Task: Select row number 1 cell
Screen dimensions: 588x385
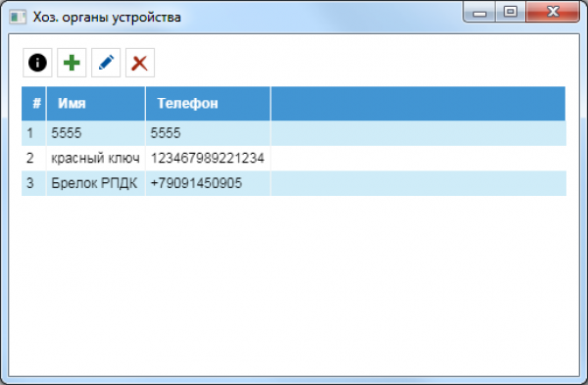Action: (33, 133)
